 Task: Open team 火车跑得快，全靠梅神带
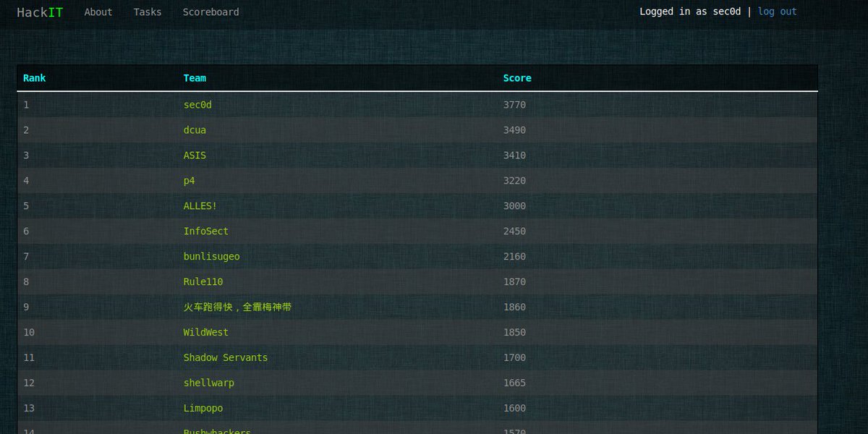coord(237,307)
